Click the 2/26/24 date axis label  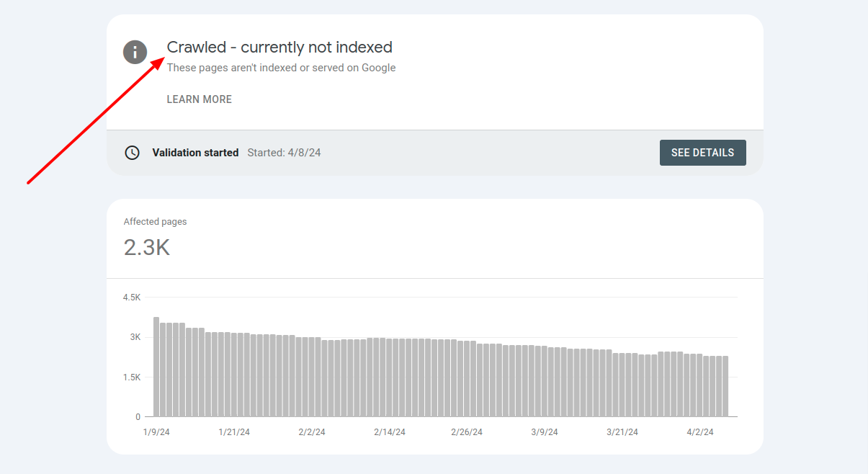(467, 432)
